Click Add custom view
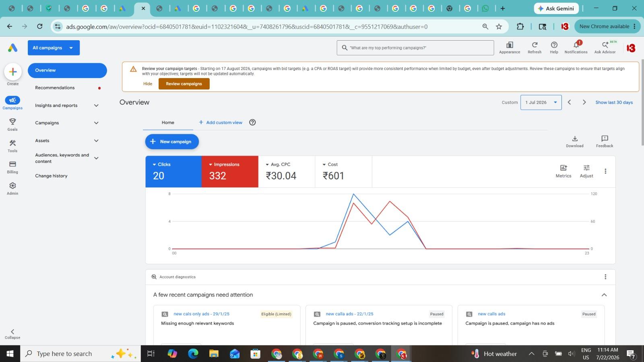644x362 pixels. 221,123
